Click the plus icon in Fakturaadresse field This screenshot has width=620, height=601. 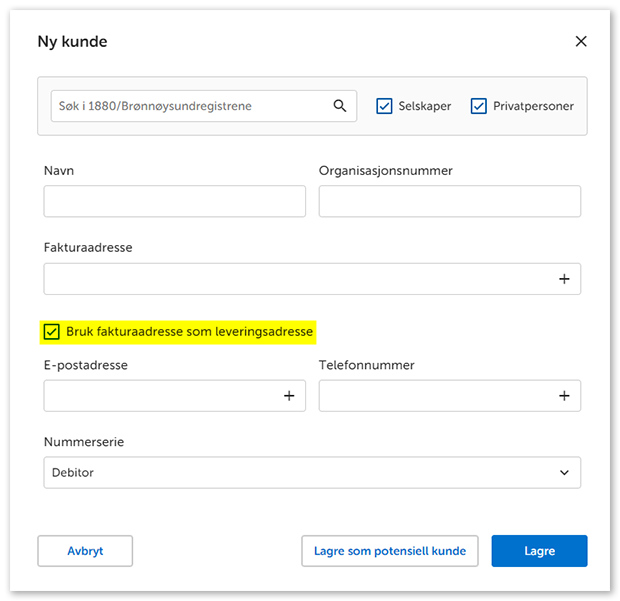pyautogui.click(x=564, y=279)
